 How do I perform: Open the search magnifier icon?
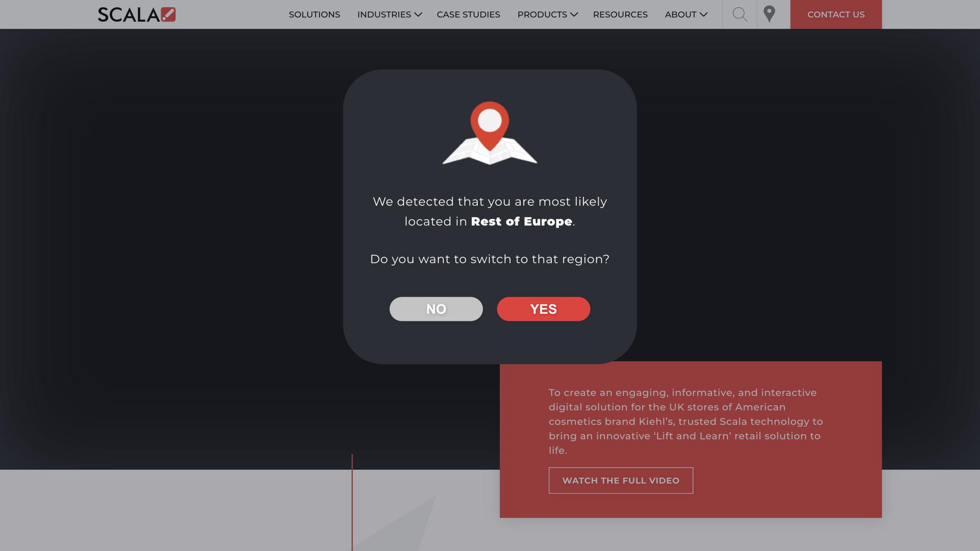[x=740, y=14]
